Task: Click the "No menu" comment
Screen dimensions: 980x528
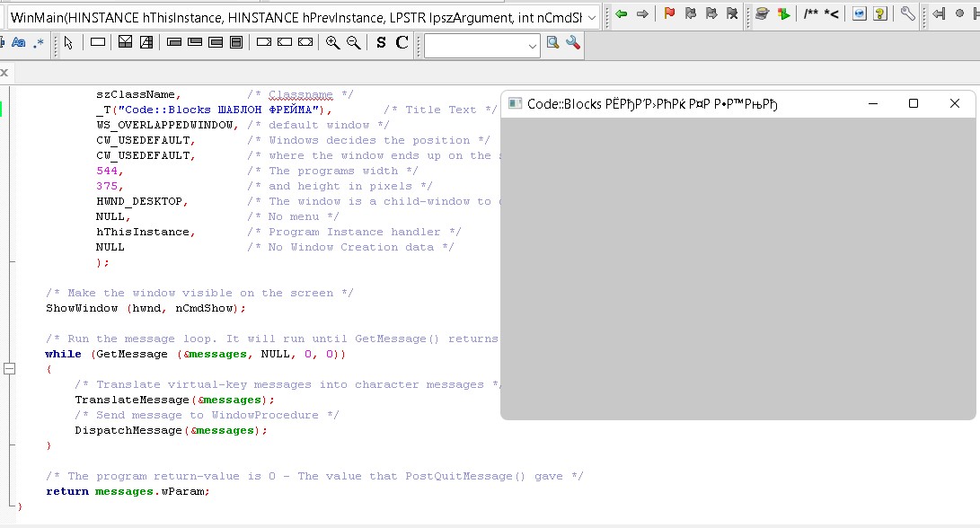Action: tap(293, 216)
